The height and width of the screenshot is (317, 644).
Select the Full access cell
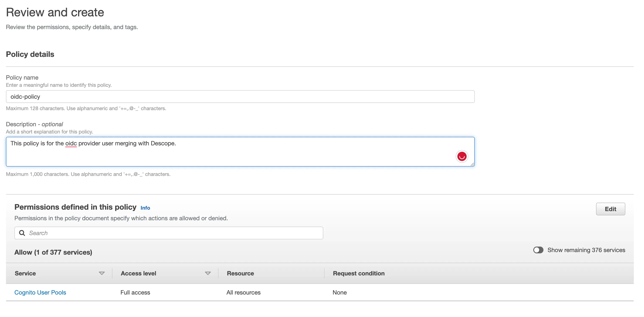[x=135, y=292]
